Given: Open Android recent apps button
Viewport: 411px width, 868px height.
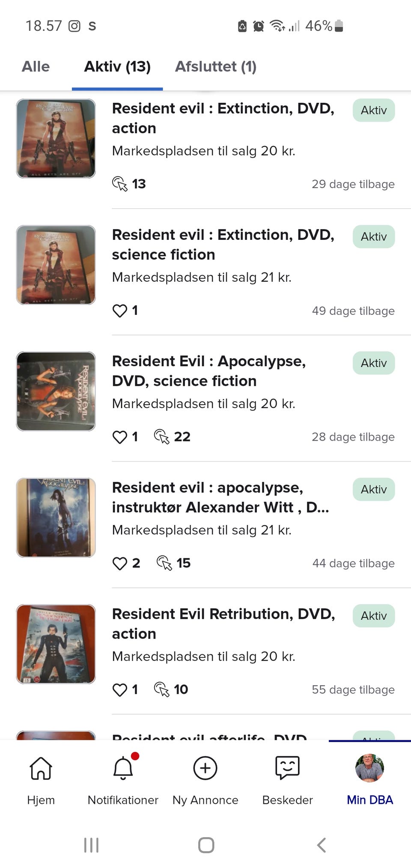Looking at the screenshot, I should pos(91,845).
